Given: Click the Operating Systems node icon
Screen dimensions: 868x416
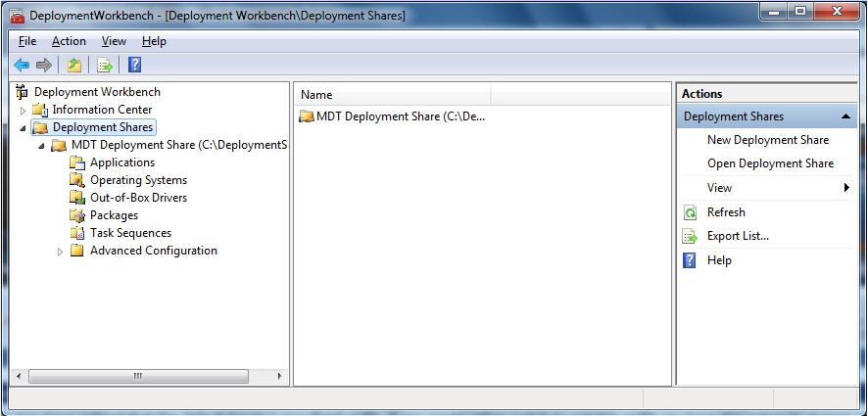Looking at the screenshot, I should 77,180.
